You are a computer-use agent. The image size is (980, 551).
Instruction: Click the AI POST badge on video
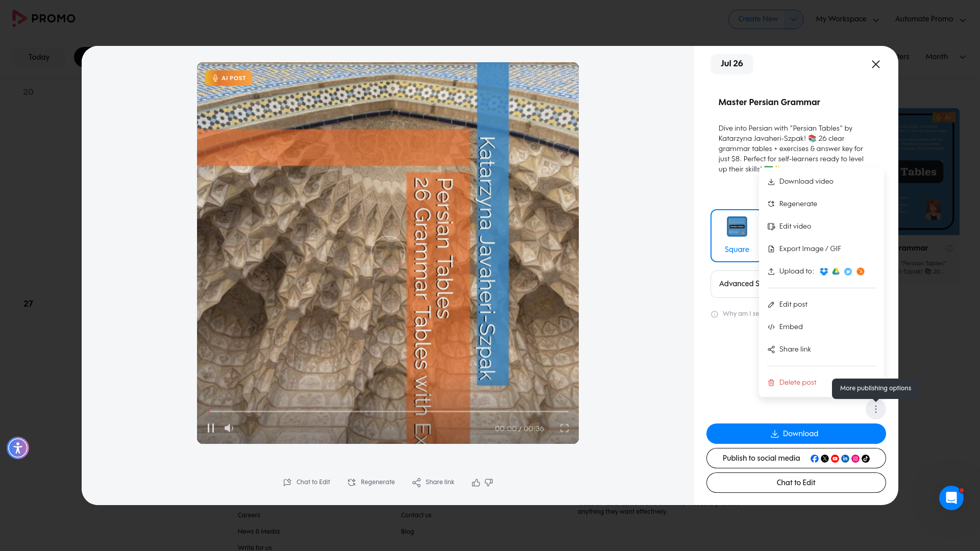(x=229, y=78)
